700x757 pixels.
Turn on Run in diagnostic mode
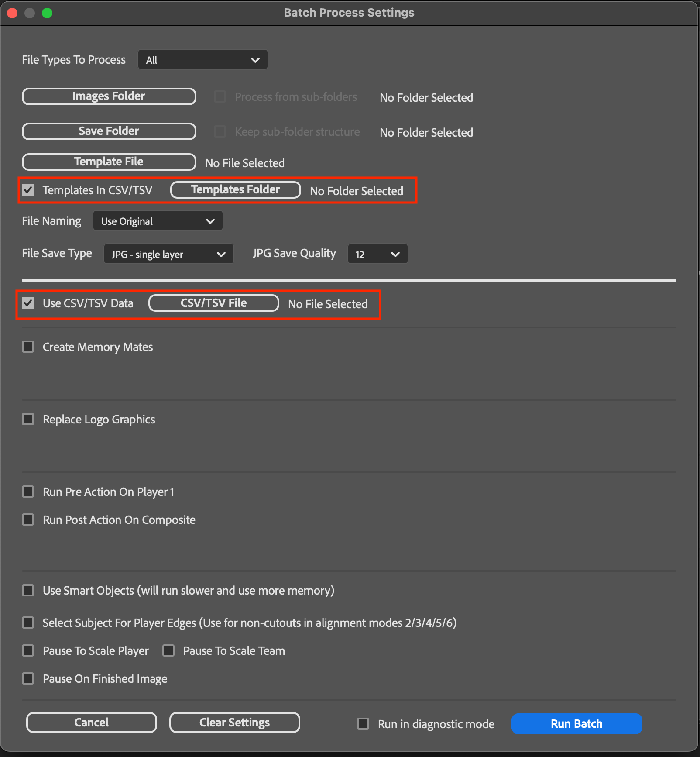click(363, 724)
